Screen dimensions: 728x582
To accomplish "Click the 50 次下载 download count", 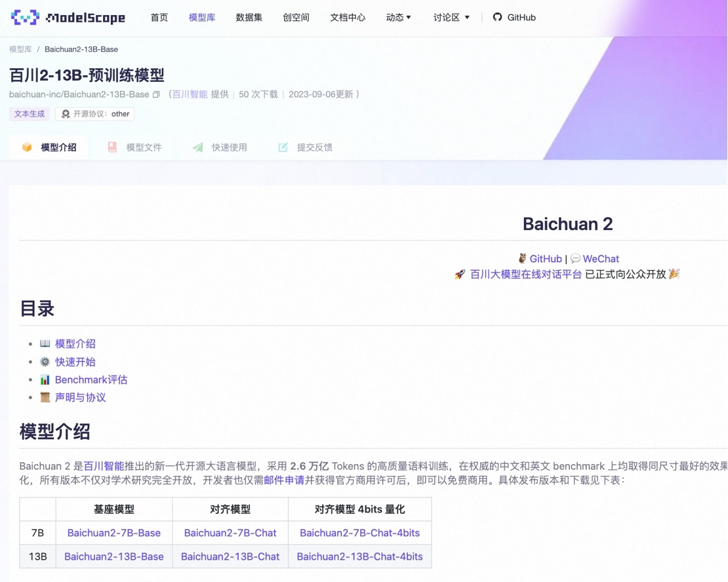I will click(x=258, y=94).
